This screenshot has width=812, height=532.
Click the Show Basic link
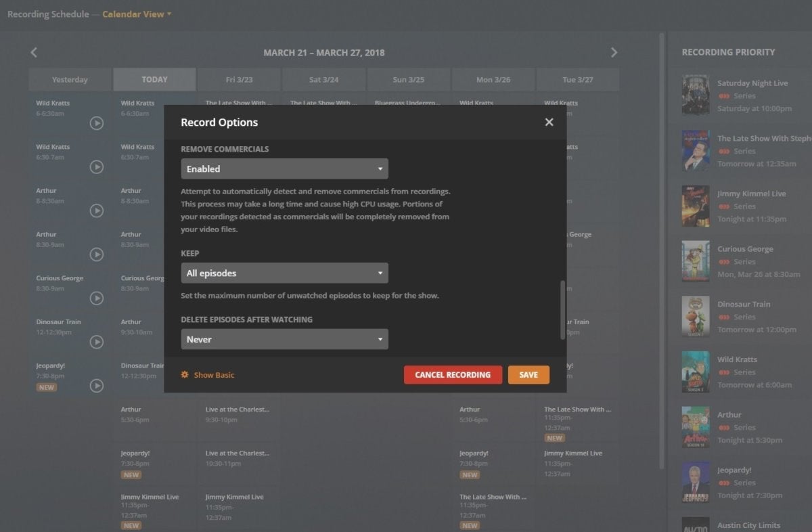pyautogui.click(x=214, y=375)
